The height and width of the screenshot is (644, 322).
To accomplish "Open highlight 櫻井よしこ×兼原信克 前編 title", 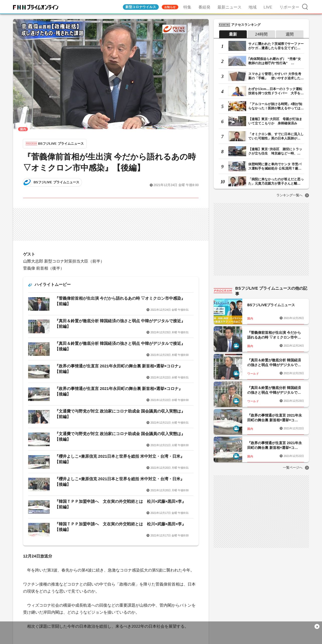I will pos(120,459).
